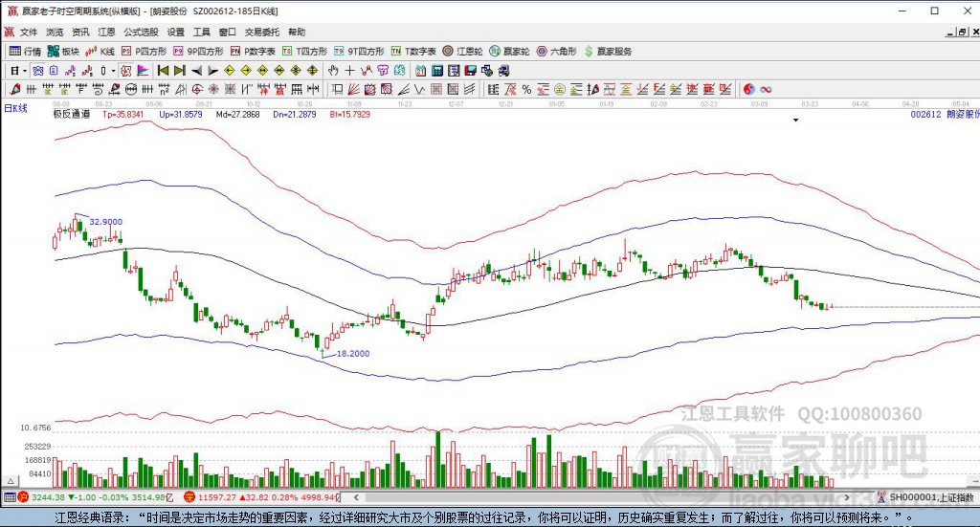The height and width of the screenshot is (527, 980).
Task: Open the 江恩 menu
Action: pos(106,32)
